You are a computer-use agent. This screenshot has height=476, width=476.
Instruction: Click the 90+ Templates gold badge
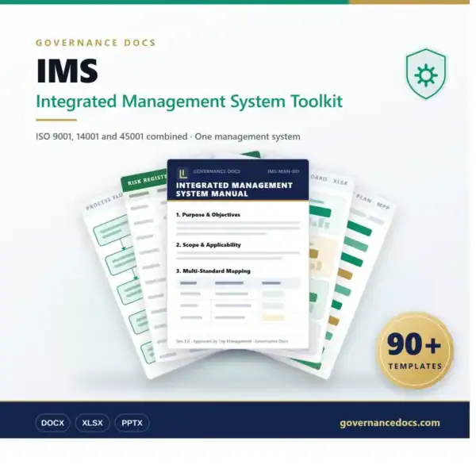coord(415,351)
